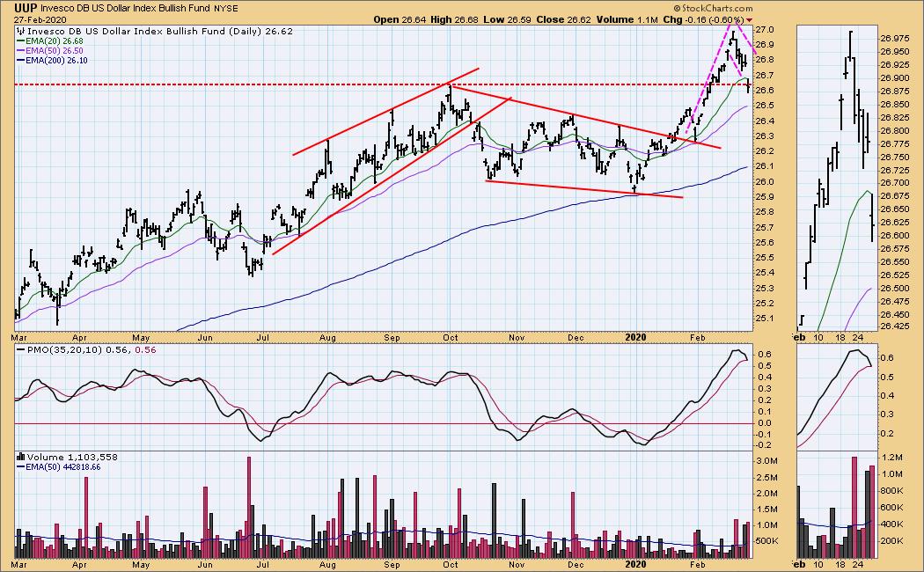Click the Volume 1.1M header value

[x=627, y=19]
